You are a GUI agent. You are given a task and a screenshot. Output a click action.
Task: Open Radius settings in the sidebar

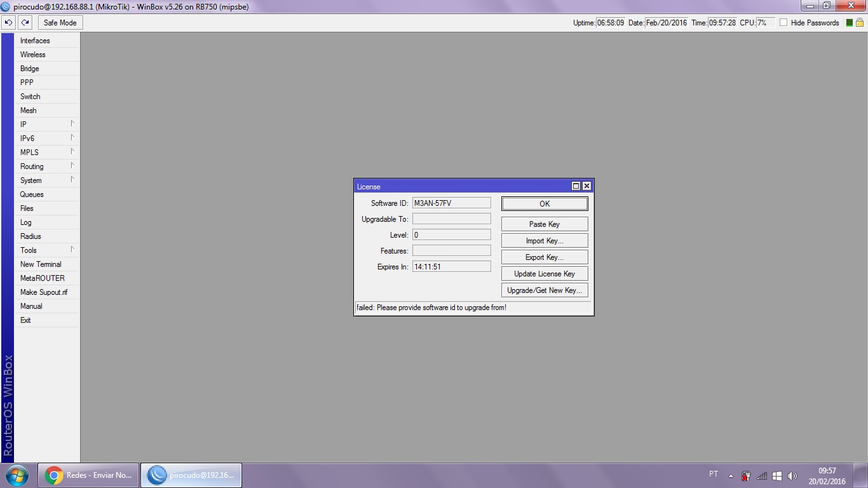47,236
